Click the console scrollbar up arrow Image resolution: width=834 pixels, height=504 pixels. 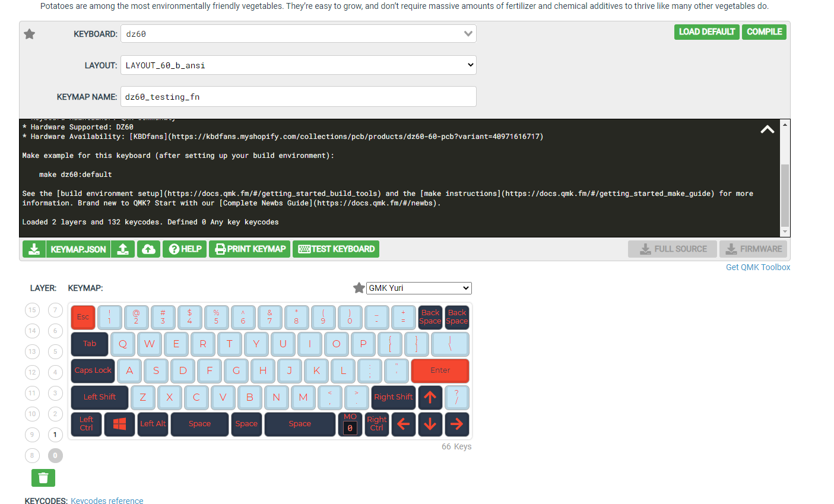(x=785, y=124)
